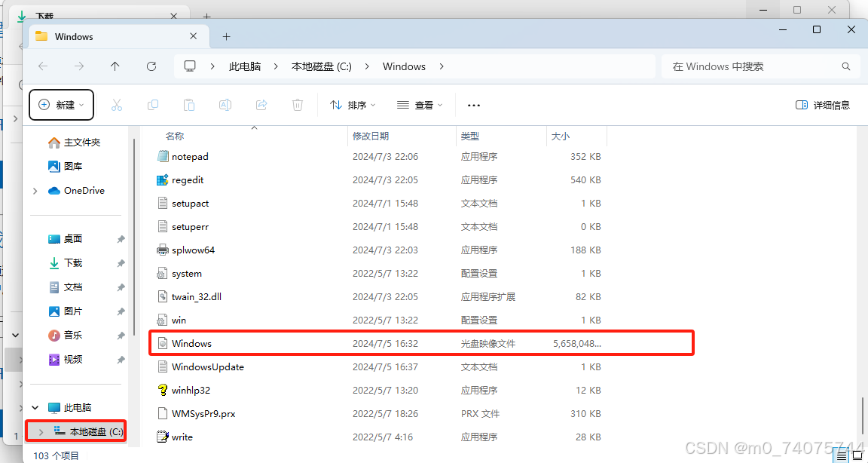Open the 排序 (Sort) dropdown
The height and width of the screenshot is (463, 868).
353,106
